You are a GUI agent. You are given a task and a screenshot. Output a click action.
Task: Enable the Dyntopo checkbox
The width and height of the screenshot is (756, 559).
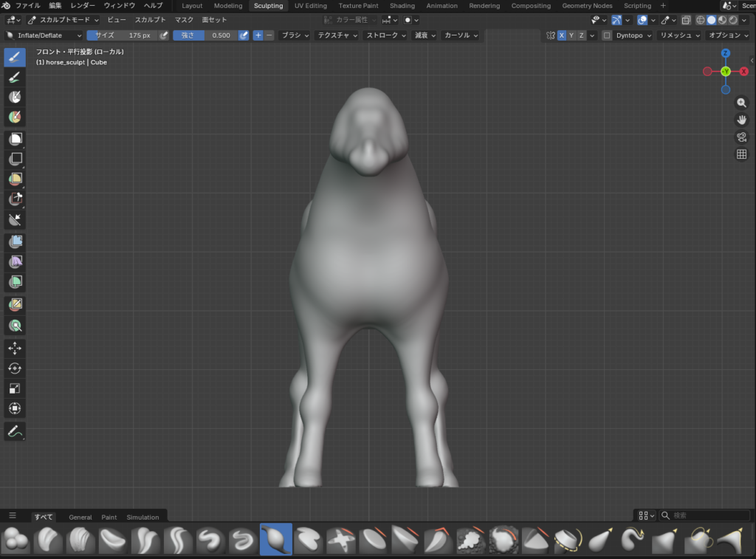pos(607,35)
